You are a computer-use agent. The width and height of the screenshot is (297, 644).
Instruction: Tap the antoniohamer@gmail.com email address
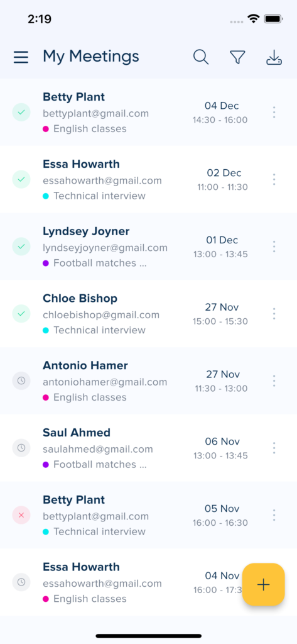(x=105, y=382)
